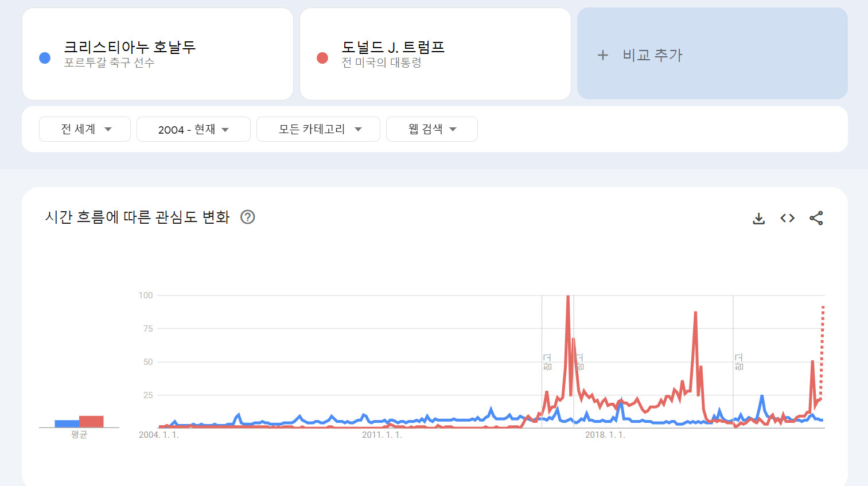This screenshot has width=868, height=486.
Task: Click the 비교 추가 button
Action: 713,53
